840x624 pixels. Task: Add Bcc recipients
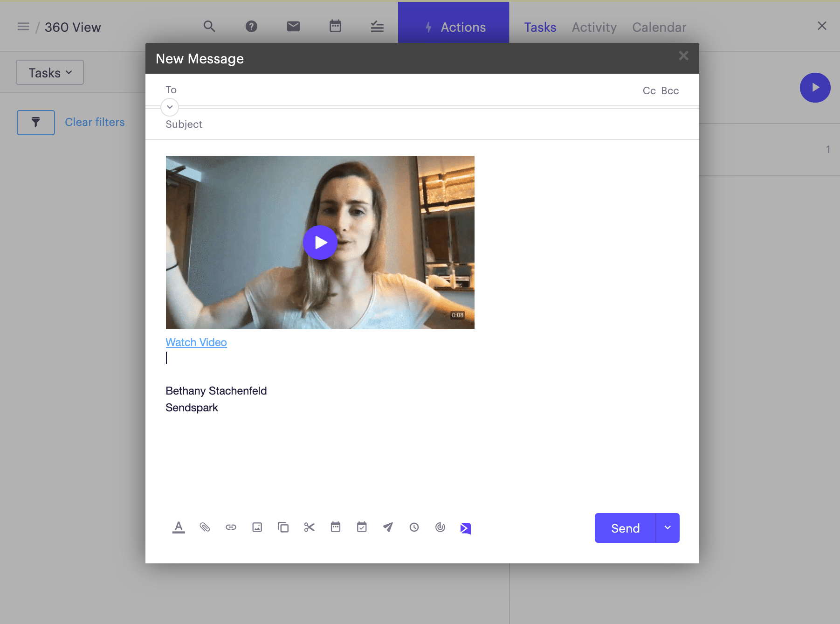[x=670, y=91]
